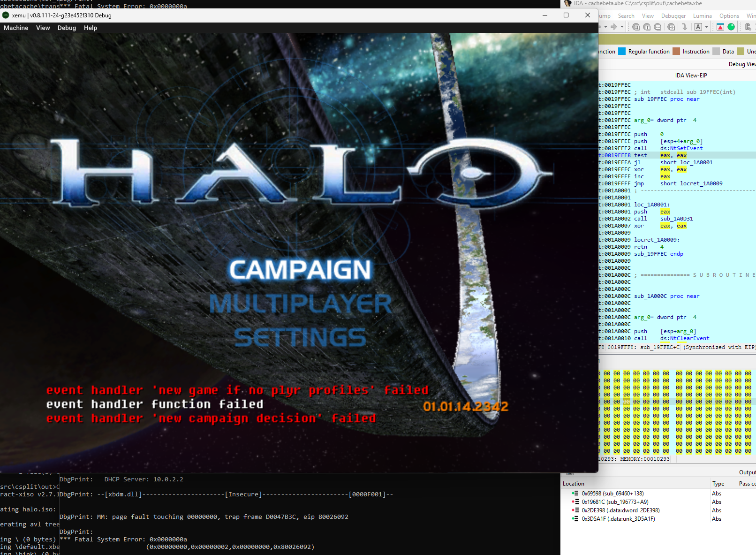756x555 pixels.
Task: Click the red triangle toolbar icon
Action: pos(720,27)
